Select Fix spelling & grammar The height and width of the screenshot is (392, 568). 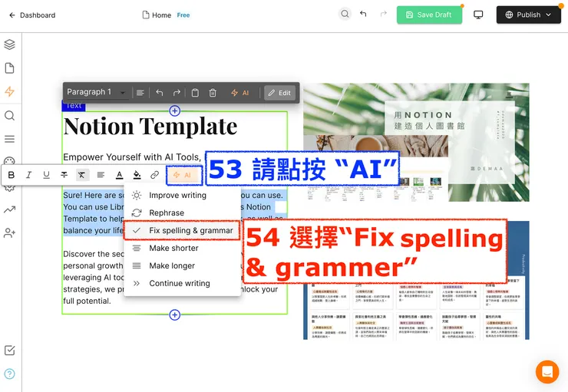(182, 231)
